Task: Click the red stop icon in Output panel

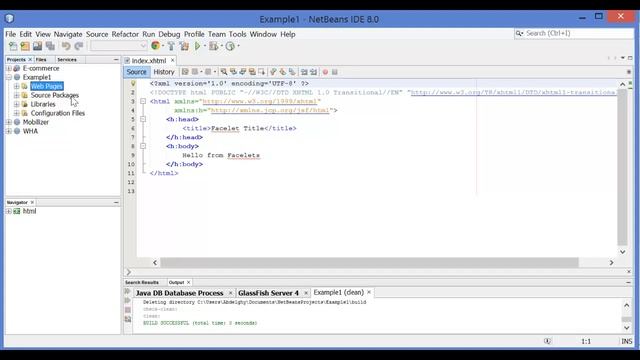Action: click(x=128, y=310)
